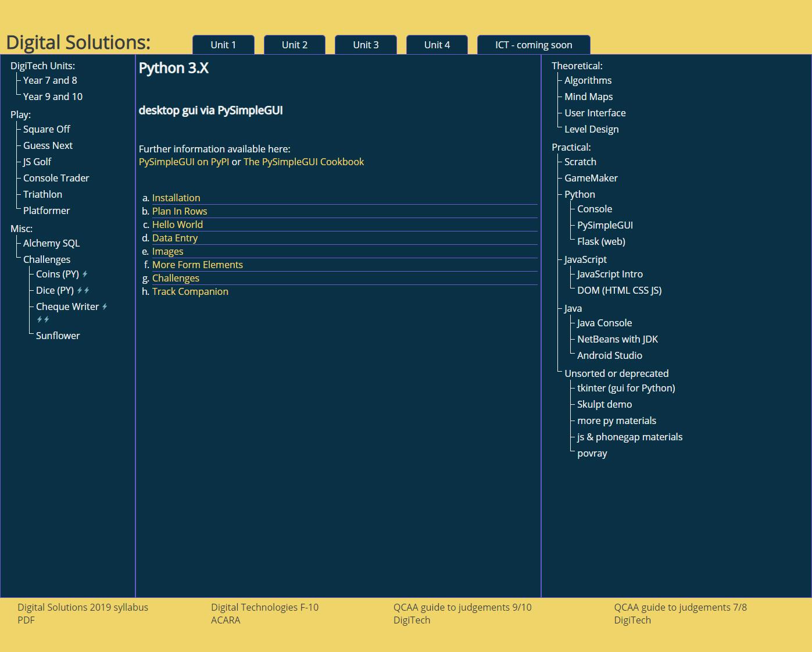
Task: Open Digital Solutions 2019 syllabus PDF
Action: (x=83, y=614)
